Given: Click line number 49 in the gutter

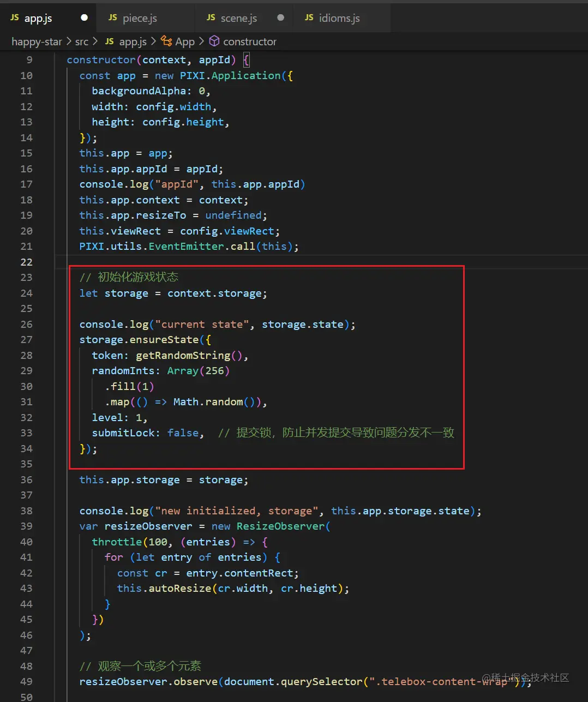Looking at the screenshot, I should tap(26, 682).
